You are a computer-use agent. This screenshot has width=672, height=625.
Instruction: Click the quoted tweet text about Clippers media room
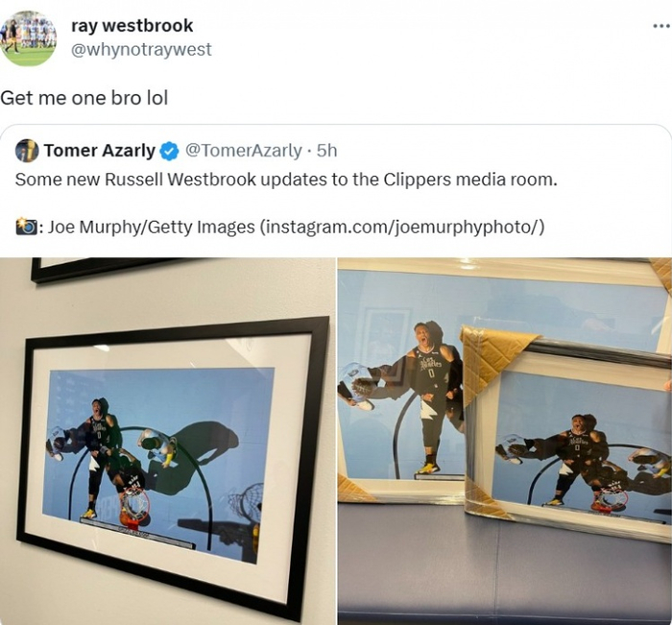[286, 180]
